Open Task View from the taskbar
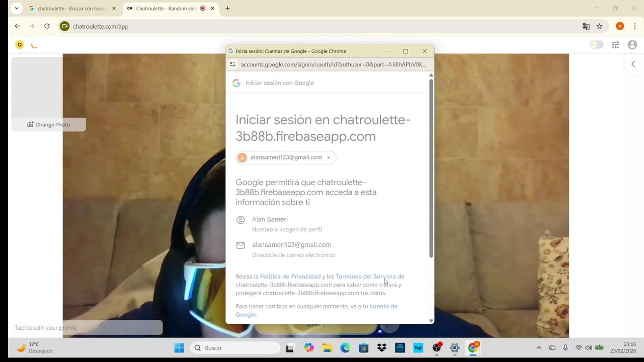The width and height of the screenshot is (644, 362). tap(290, 348)
